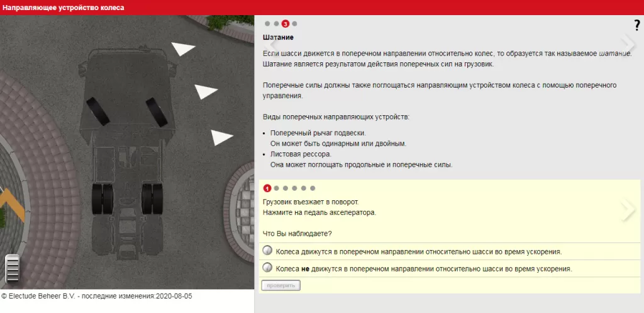Advance with the question panel's right chevron
Image resolution: width=644 pixels, height=313 pixels.
click(628, 211)
